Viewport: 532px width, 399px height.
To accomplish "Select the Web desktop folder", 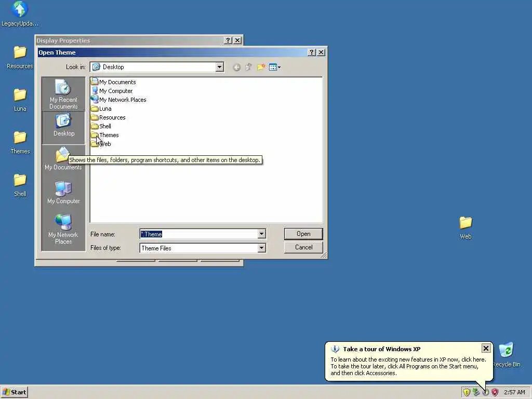I will point(465,228).
